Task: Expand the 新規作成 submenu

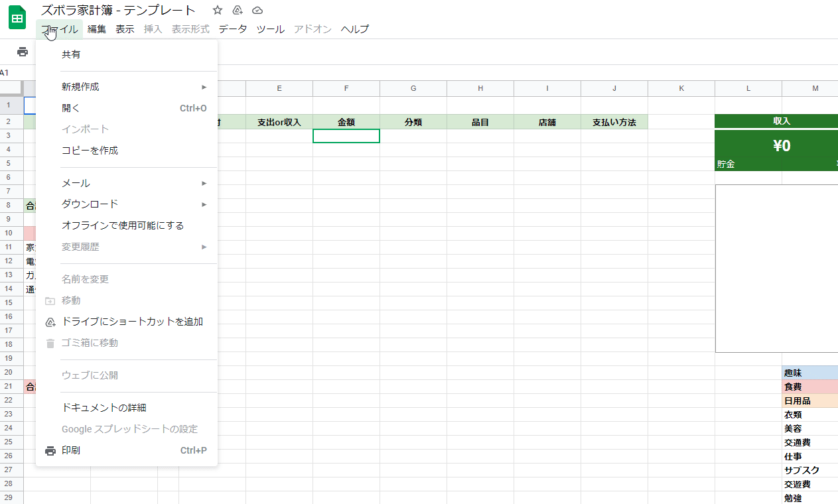Action: [x=204, y=87]
